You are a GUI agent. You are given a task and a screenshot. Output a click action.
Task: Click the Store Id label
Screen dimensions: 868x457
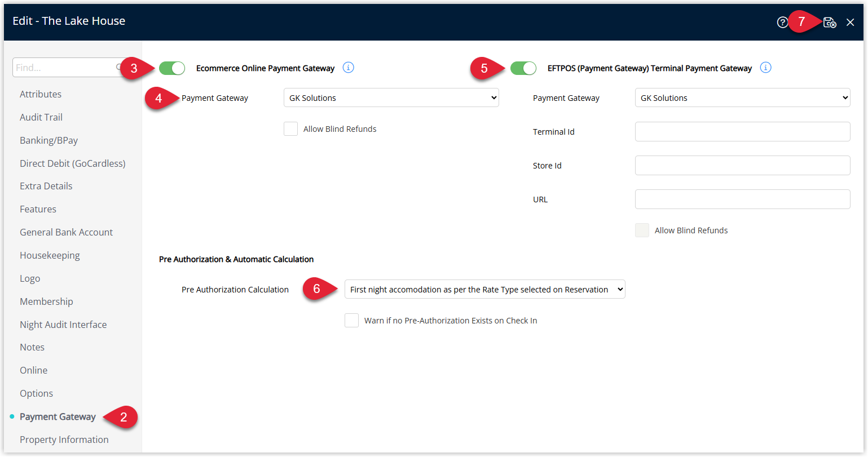point(547,166)
